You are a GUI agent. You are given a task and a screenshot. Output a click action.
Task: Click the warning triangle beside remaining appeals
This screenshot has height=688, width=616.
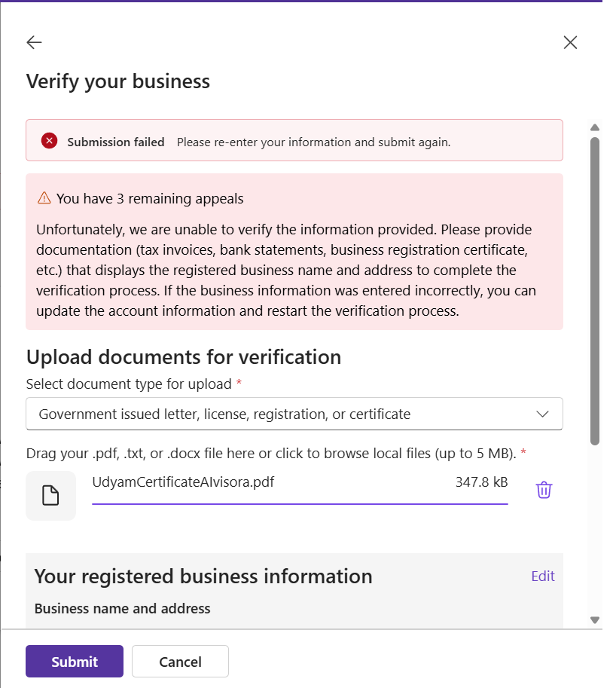[x=44, y=199]
